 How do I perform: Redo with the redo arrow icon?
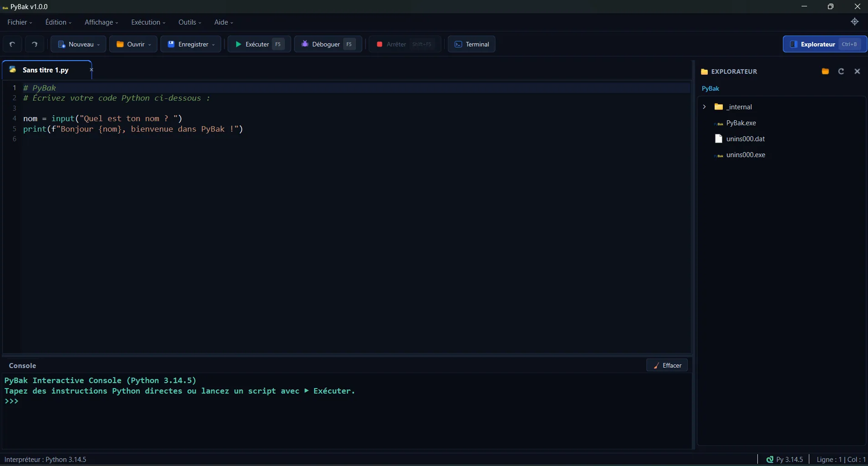pyautogui.click(x=35, y=44)
